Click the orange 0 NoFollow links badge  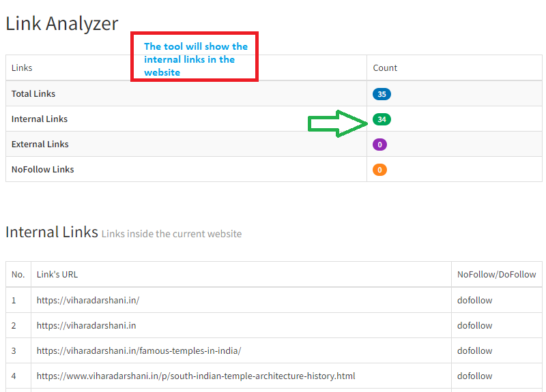tap(379, 170)
